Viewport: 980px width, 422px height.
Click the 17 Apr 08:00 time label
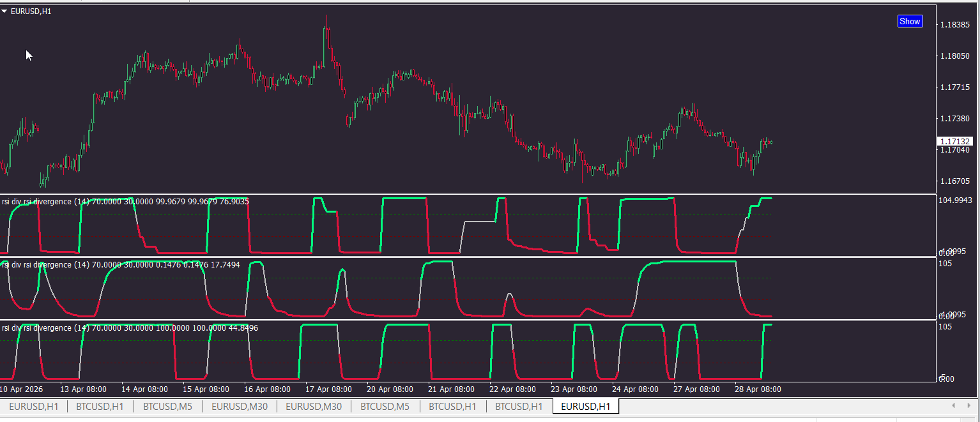coord(328,389)
